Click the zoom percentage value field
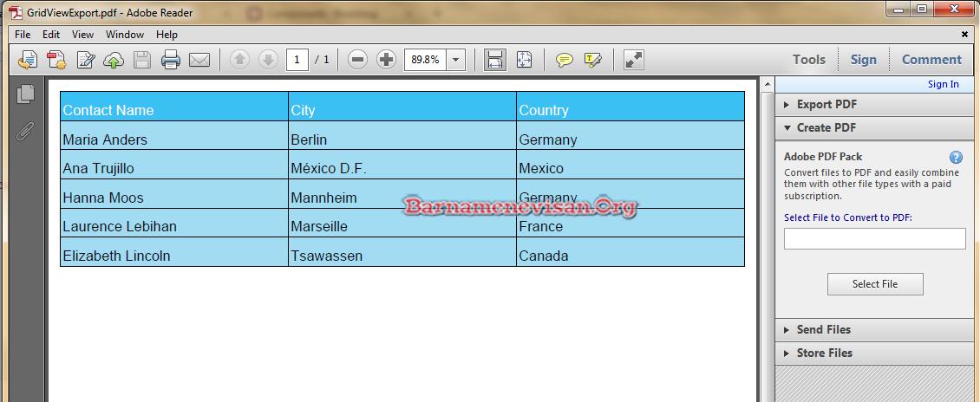 pos(425,60)
